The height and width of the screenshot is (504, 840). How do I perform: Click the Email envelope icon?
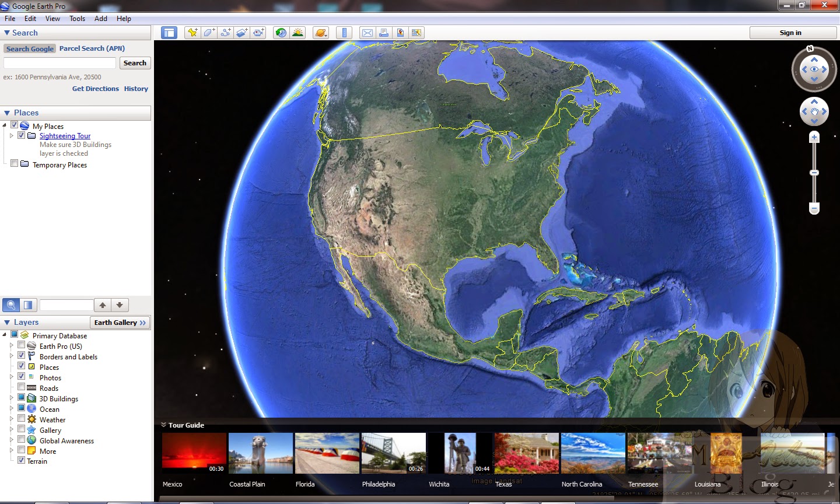(367, 33)
